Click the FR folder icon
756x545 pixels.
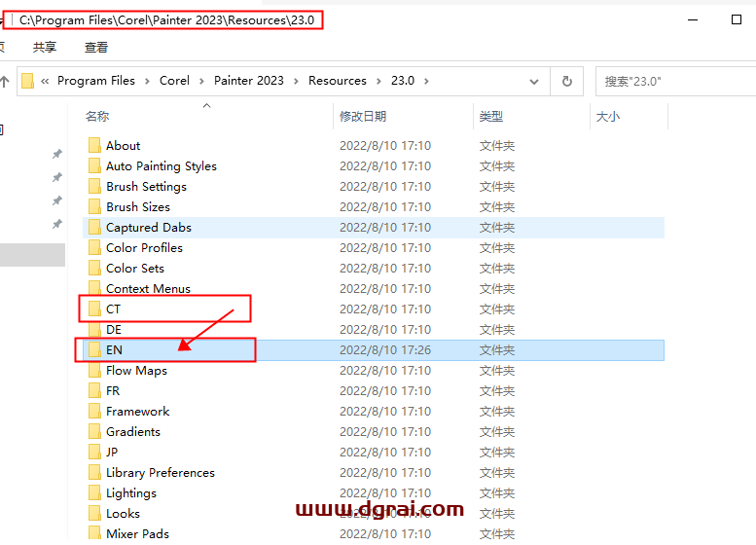(94, 390)
